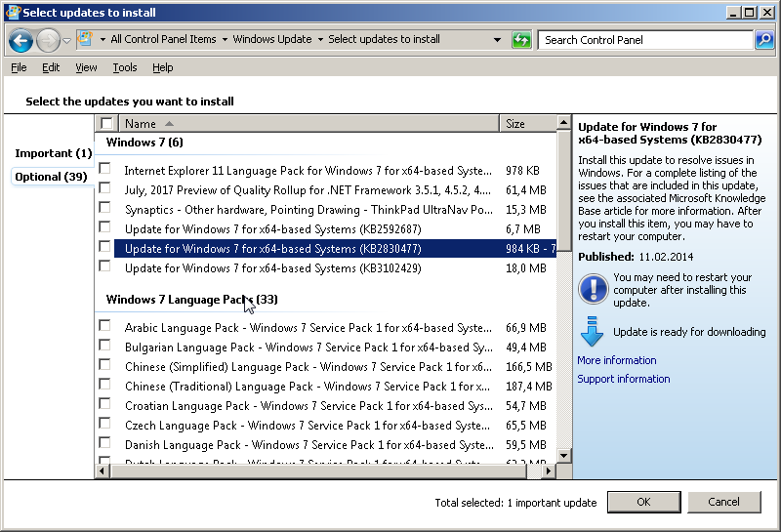The width and height of the screenshot is (781, 532).
Task: Select Update KB3102429 row text
Action: point(273,268)
